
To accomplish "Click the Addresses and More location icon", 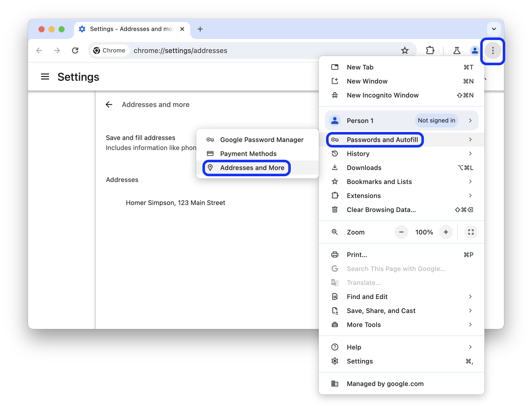I will point(210,167).
